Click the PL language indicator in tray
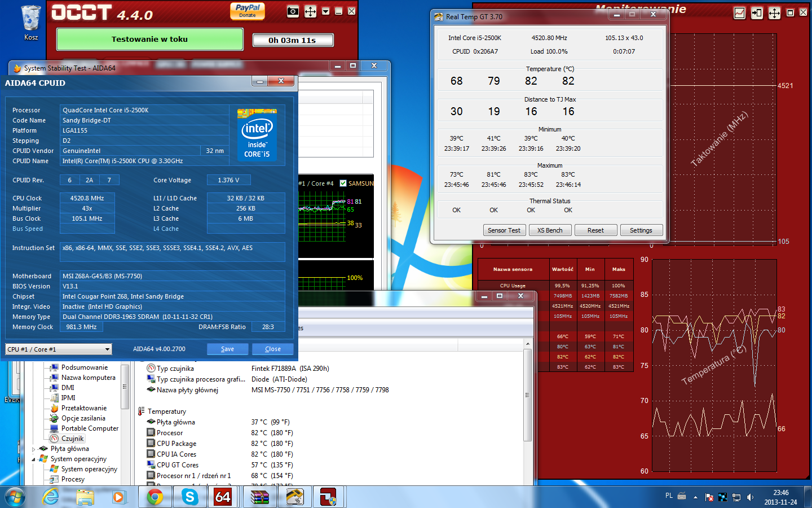The height and width of the screenshot is (508, 812). [x=669, y=496]
